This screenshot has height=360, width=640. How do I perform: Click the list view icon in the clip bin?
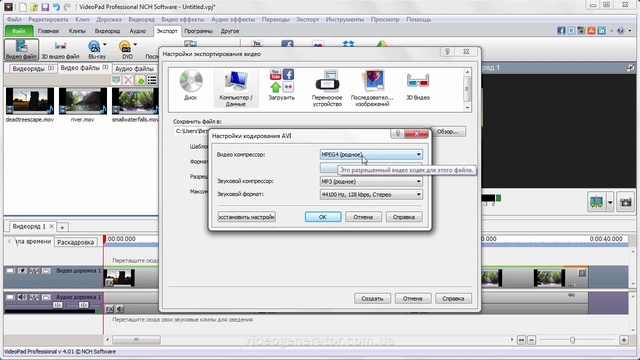(152, 80)
